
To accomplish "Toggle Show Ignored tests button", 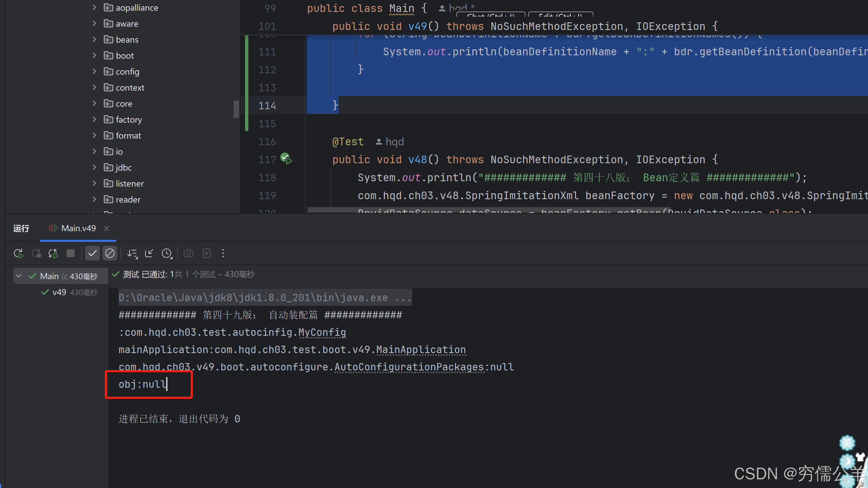I will tap(110, 253).
